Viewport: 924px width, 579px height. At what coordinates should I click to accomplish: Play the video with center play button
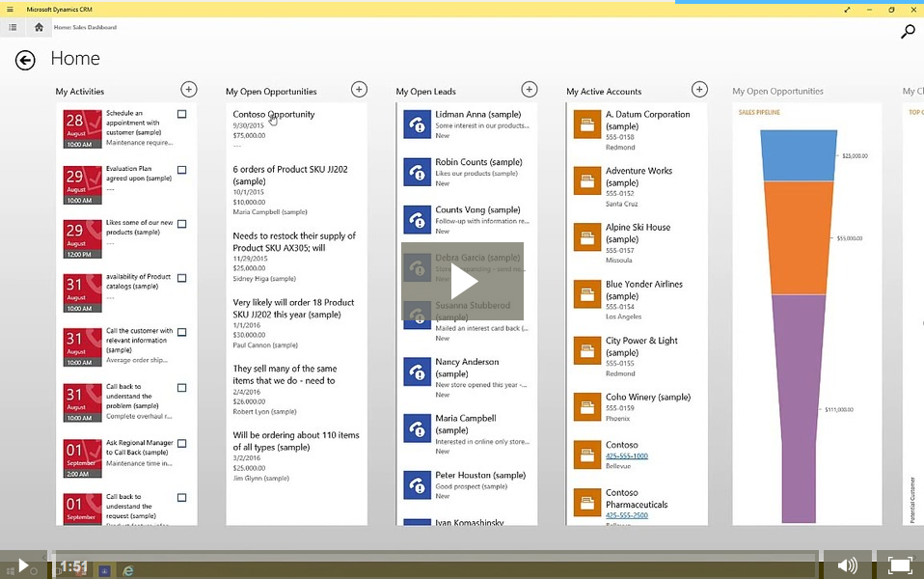point(463,281)
